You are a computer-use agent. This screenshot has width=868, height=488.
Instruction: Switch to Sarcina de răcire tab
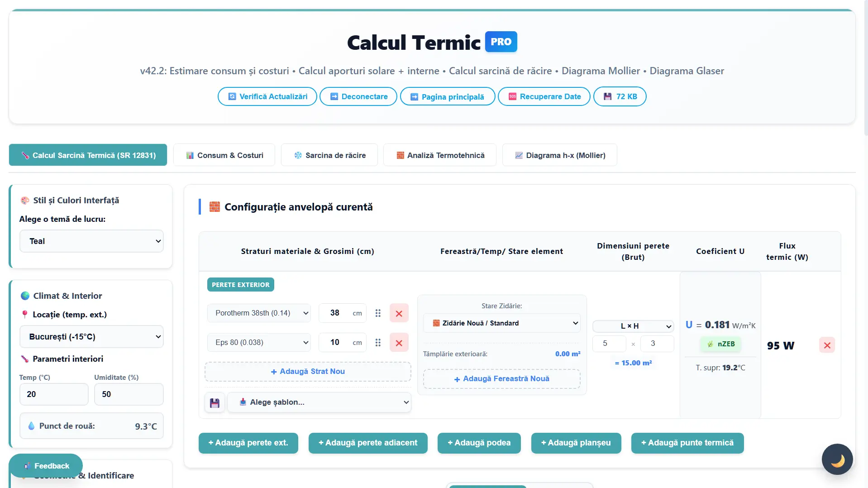(x=329, y=155)
